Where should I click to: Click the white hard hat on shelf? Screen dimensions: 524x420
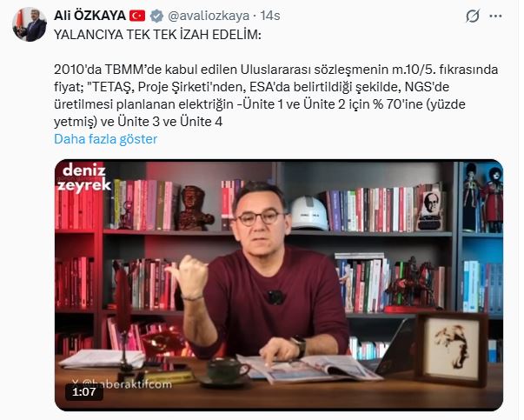click(x=308, y=213)
